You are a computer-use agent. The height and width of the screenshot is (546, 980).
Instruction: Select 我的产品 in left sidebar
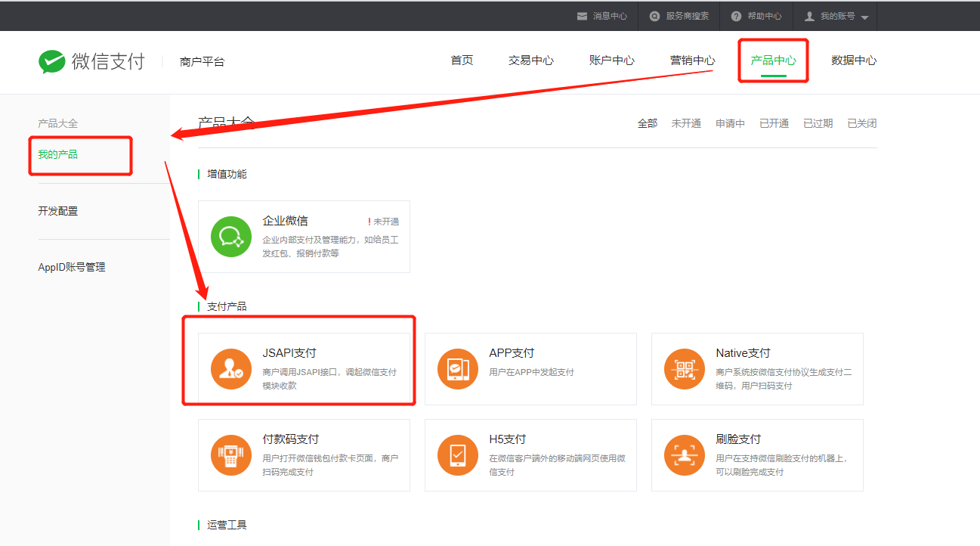tap(58, 154)
